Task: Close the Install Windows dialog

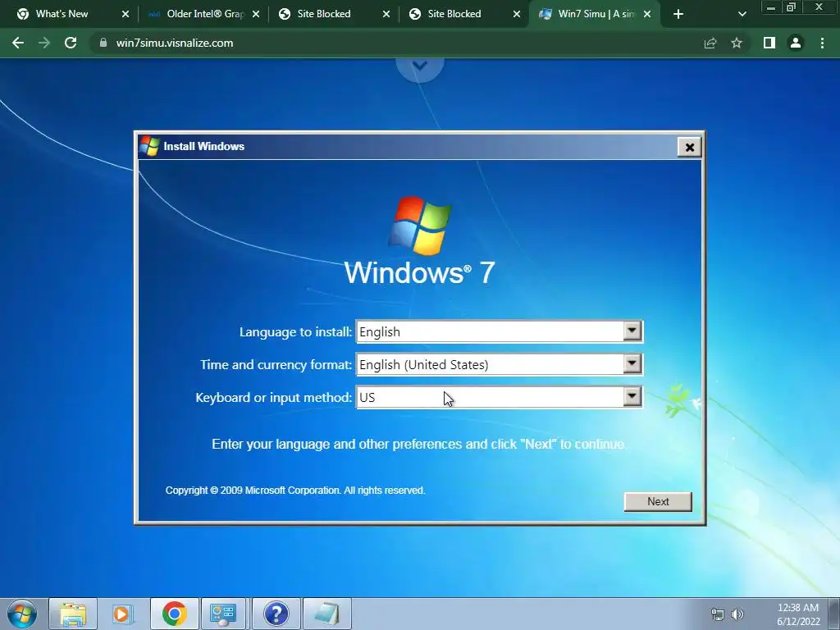Action: (689, 147)
